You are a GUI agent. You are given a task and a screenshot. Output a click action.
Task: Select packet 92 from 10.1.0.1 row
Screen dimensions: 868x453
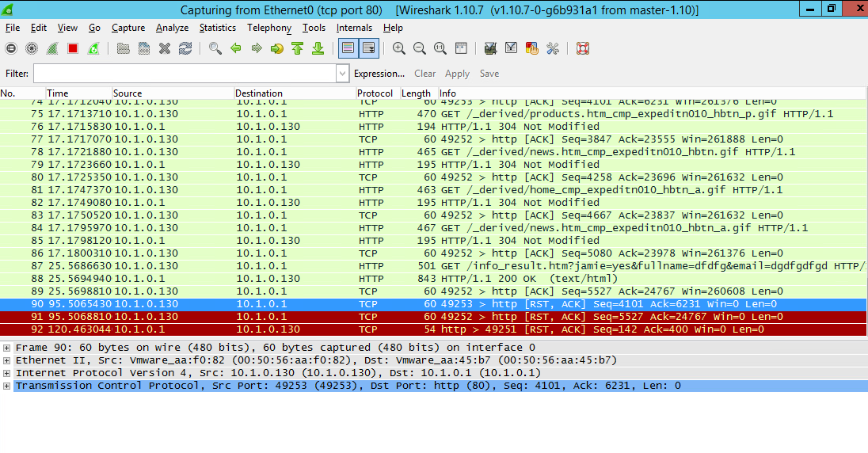tap(434, 329)
